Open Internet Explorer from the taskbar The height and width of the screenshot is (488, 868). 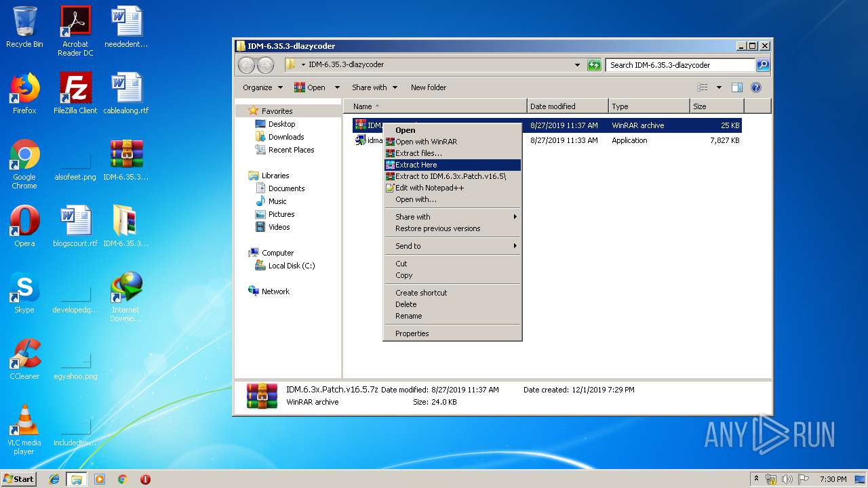[54, 479]
